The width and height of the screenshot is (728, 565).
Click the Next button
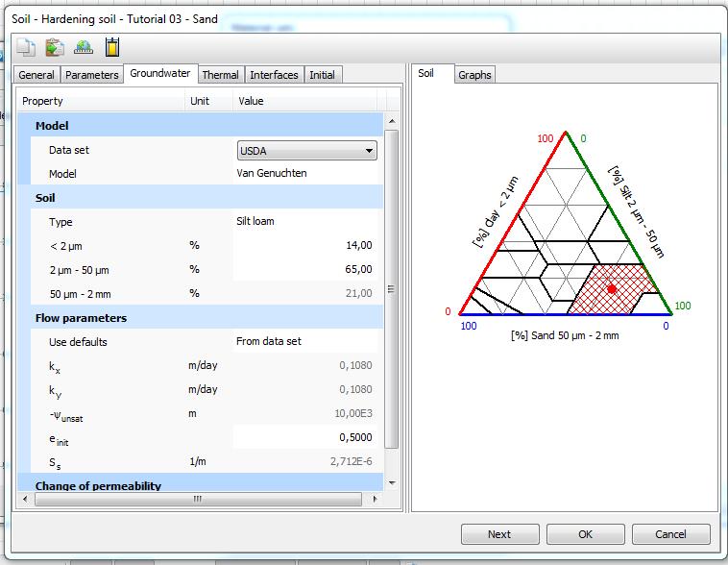click(x=500, y=534)
